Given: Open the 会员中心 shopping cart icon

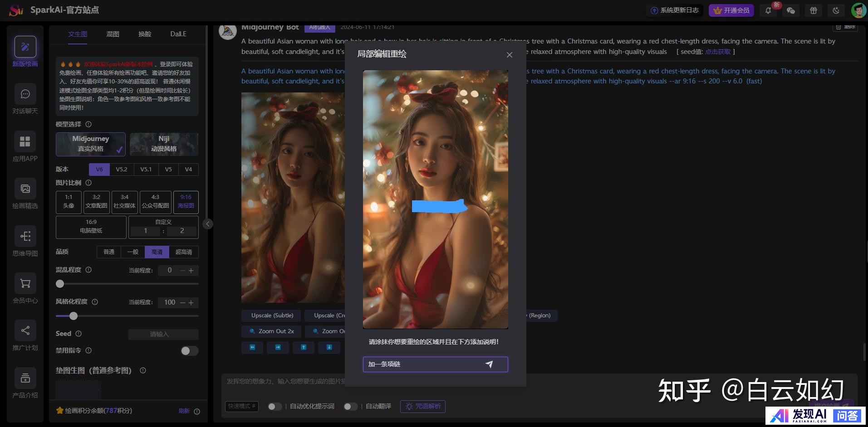Looking at the screenshot, I should pyautogui.click(x=25, y=284).
